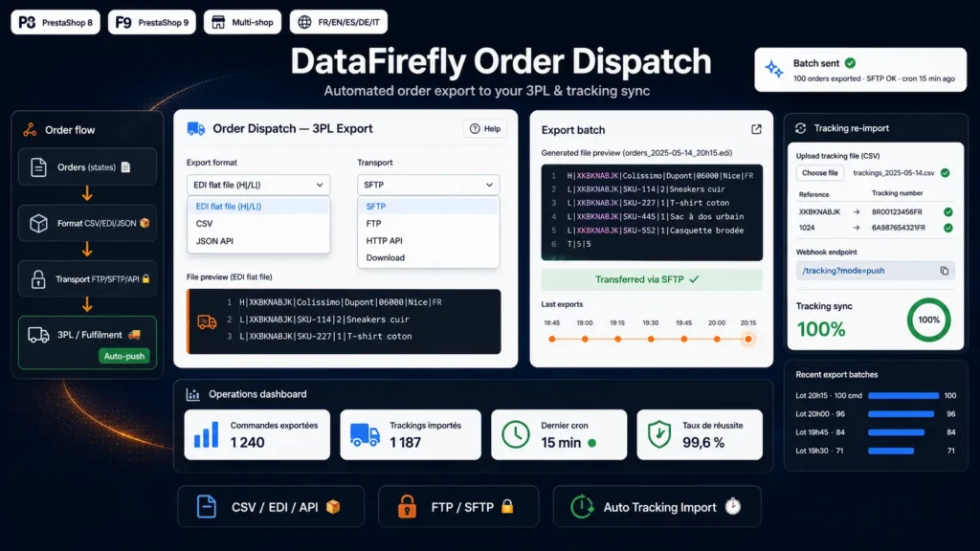Copy the webhook endpoint with the copy icon
Viewport: 980px width, 551px height.
(x=945, y=271)
